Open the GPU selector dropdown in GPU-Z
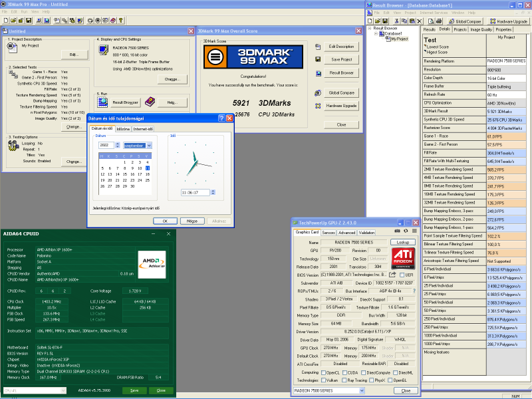This screenshot has height=399, width=532. coord(362,390)
